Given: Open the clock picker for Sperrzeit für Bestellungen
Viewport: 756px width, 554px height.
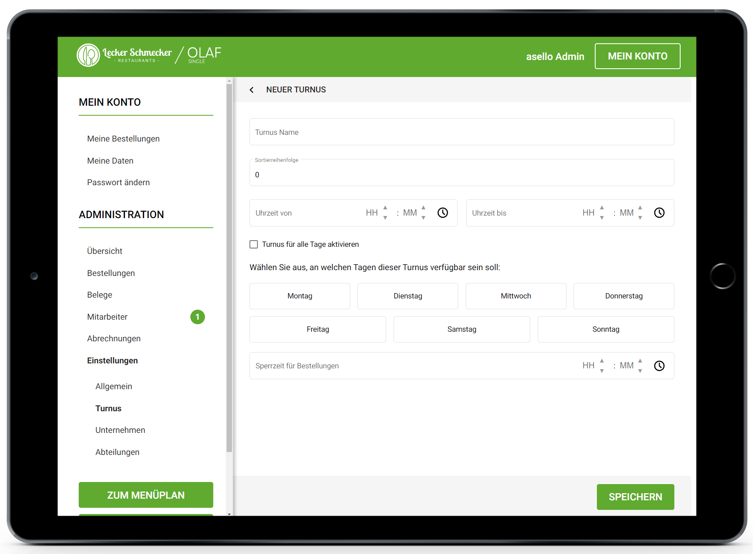Looking at the screenshot, I should (659, 366).
